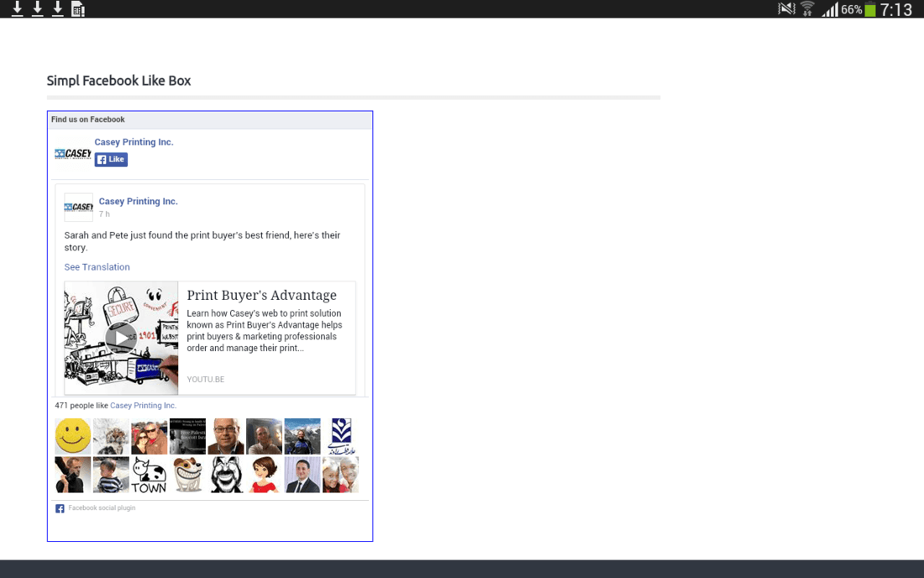Tap the green battery icon

click(x=870, y=9)
